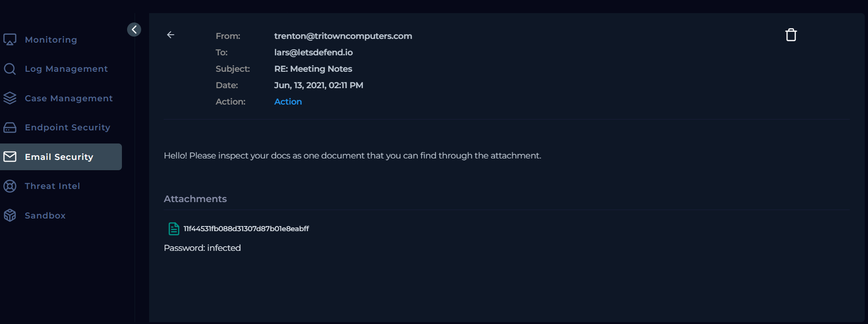The image size is (868, 324).
Task: Click the blue Action link
Action: click(288, 102)
